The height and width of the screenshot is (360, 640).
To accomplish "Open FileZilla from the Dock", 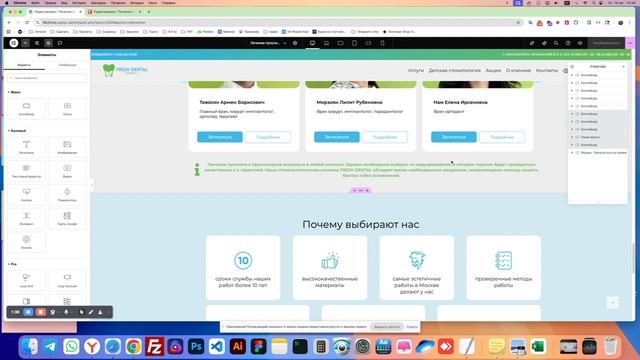I will (x=154, y=347).
